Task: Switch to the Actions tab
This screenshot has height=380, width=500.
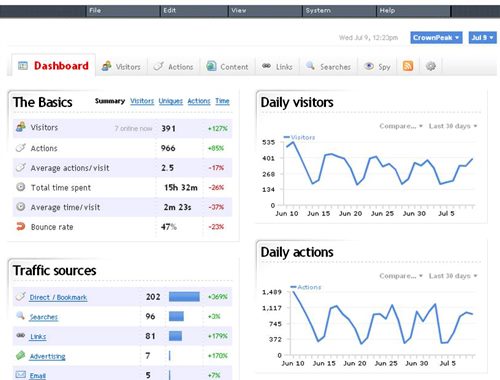Action: [173, 66]
